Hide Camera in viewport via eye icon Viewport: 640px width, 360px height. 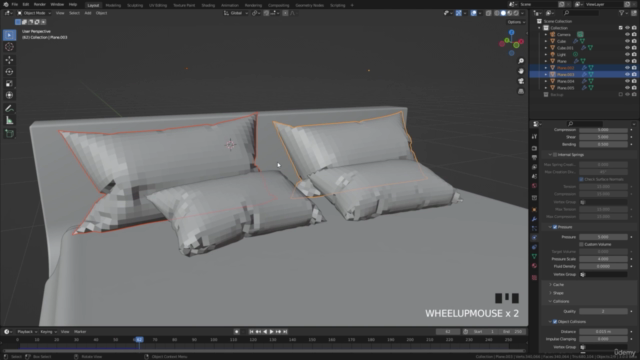coord(627,35)
